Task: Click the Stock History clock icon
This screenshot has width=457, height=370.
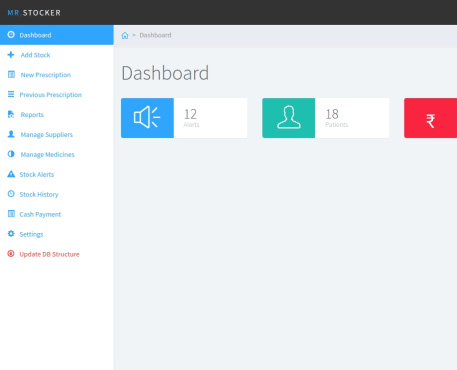Action: [11, 194]
